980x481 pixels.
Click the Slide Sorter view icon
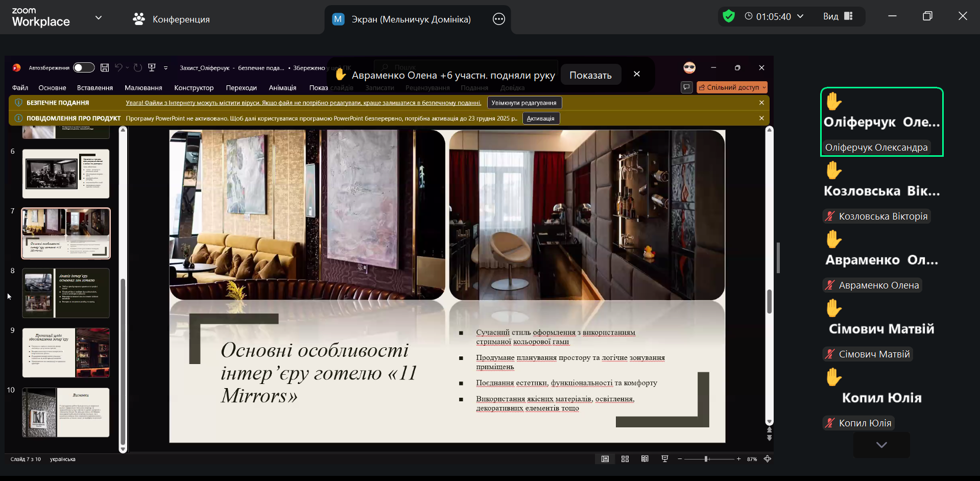pyautogui.click(x=625, y=459)
